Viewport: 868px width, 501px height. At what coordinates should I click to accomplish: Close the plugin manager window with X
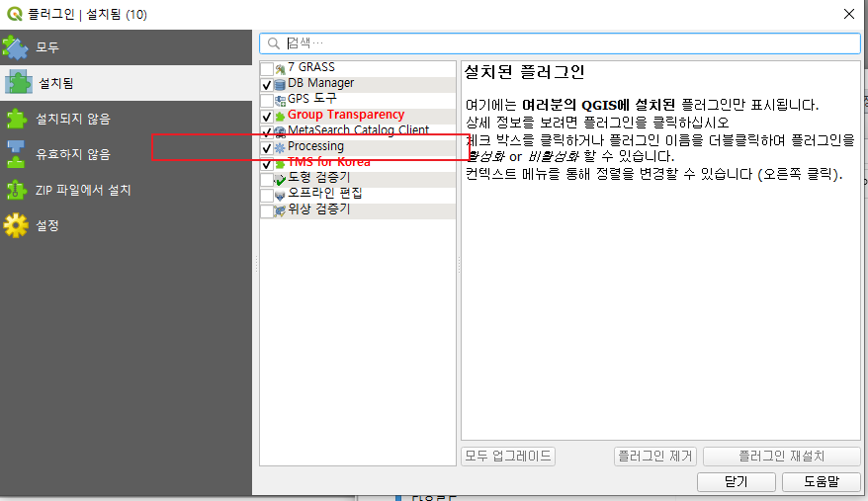(848, 14)
